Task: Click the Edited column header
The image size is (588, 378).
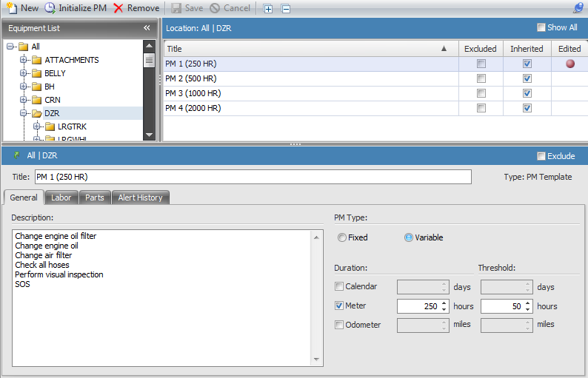Action: point(569,49)
